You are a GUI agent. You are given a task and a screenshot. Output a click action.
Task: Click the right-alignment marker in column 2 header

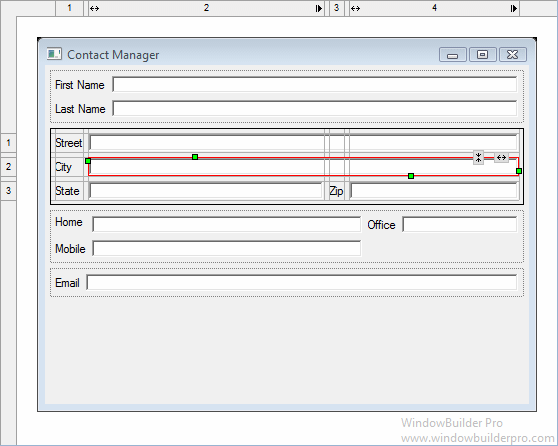319,8
